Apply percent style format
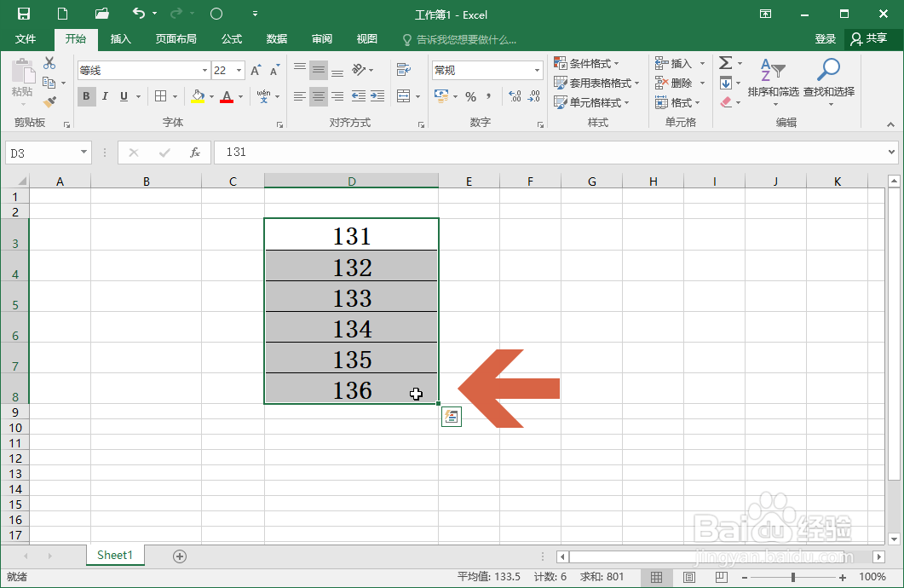 tap(471, 96)
